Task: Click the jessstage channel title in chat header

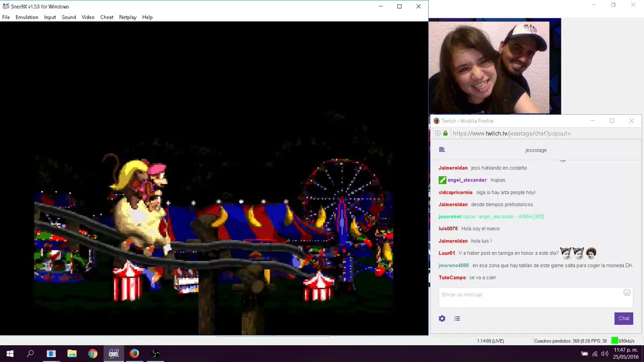Action: [536, 150]
